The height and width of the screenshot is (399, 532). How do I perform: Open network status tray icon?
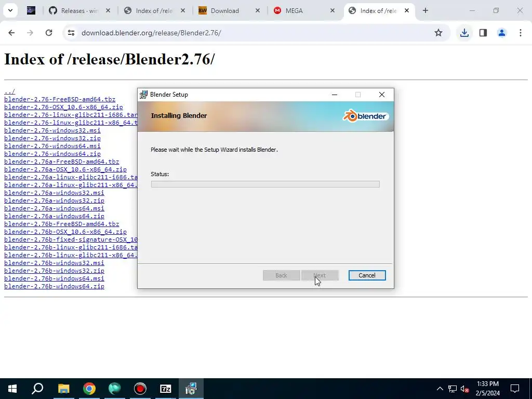coord(453,389)
